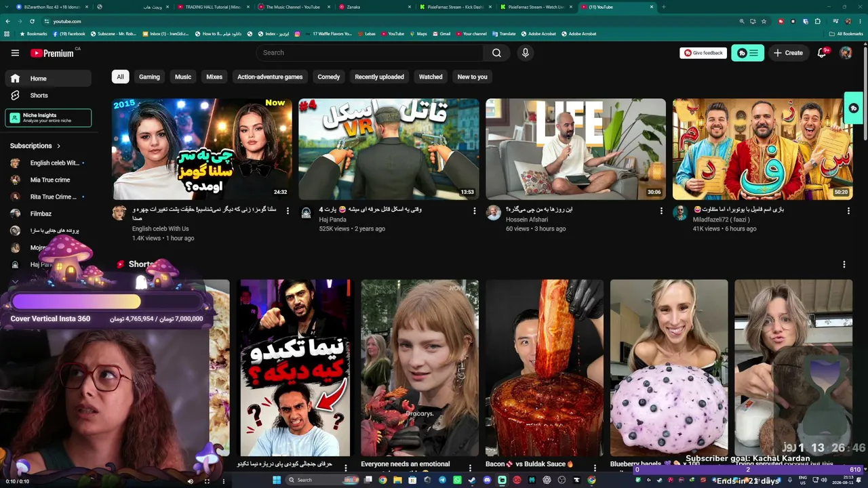The height and width of the screenshot is (488, 868).
Task: Select the Mixes filter chip
Action: (x=214, y=77)
